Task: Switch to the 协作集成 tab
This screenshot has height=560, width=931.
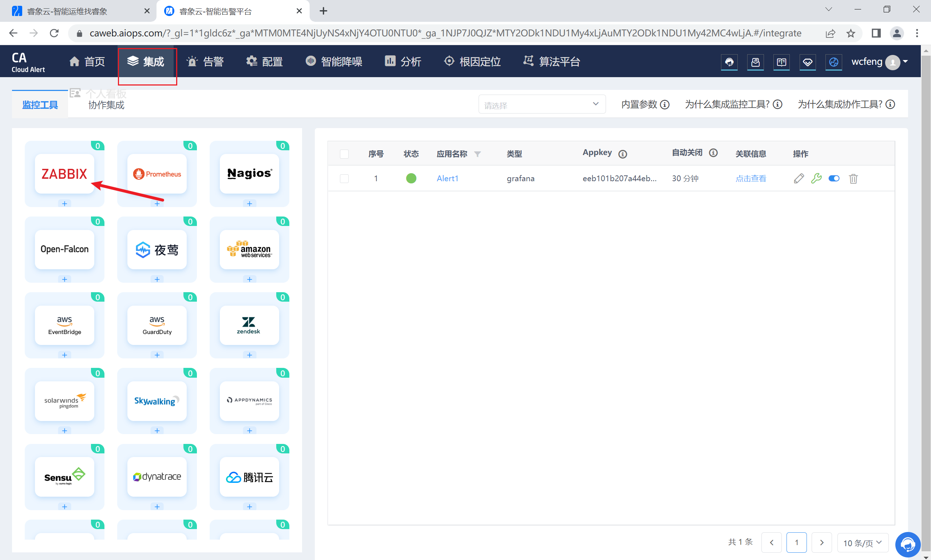Action: 106,105
